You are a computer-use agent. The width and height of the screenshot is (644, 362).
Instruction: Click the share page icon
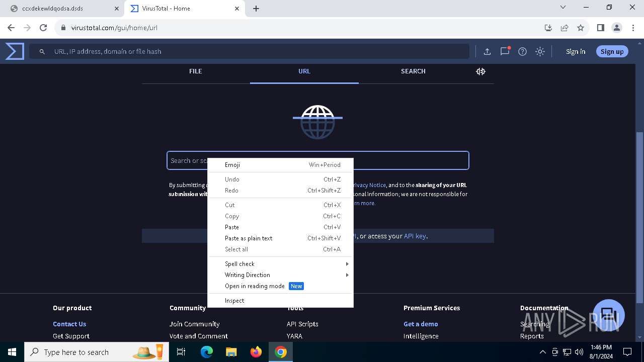565,28
